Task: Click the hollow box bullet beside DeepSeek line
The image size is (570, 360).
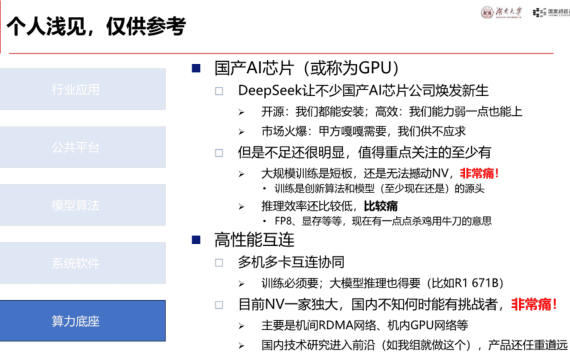Action: [219, 91]
